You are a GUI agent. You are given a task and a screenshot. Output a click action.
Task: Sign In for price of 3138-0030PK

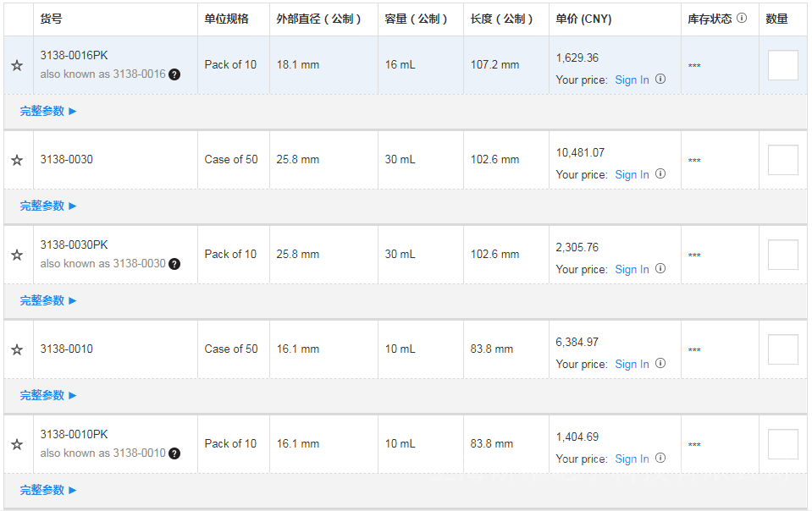click(632, 270)
